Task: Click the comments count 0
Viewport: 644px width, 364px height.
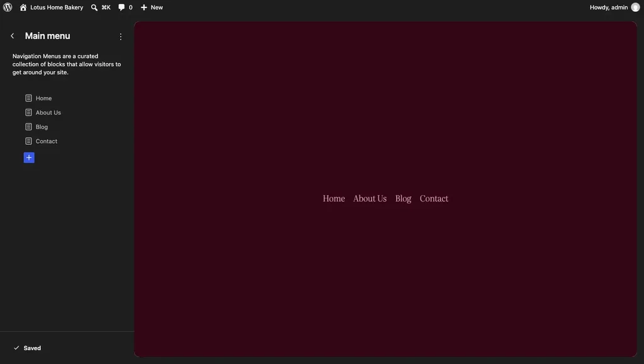Action: 131,8
